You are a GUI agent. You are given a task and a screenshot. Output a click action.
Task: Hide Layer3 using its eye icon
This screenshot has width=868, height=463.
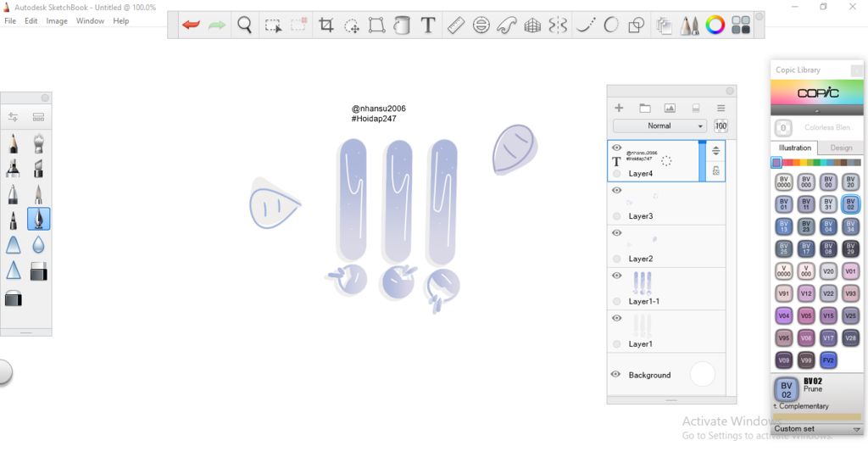[x=617, y=190]
